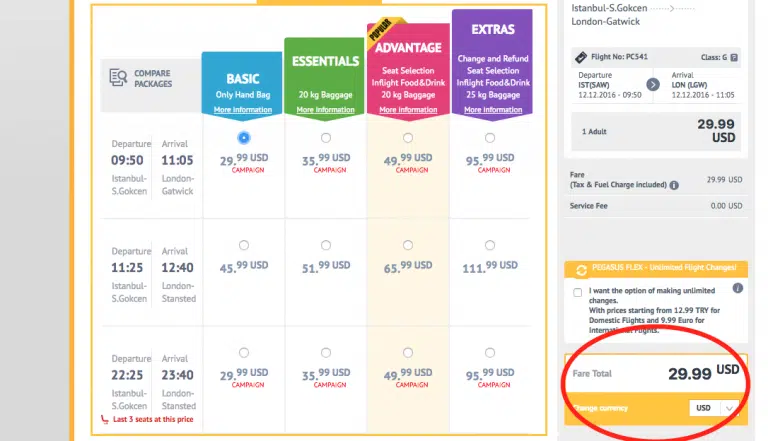The width and height of the screenshot is (768, 441).
Task: Open More Information under Basic package
Action: 242,109
